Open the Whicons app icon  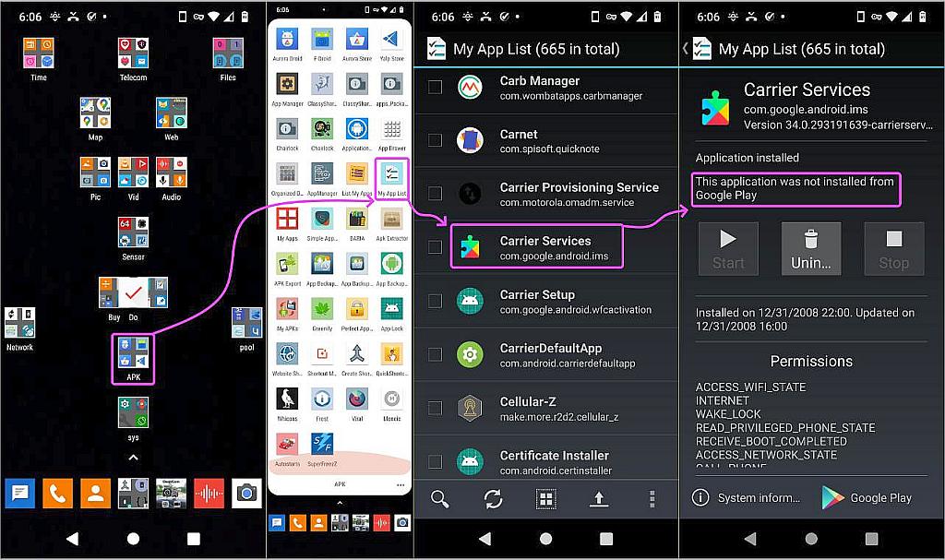tap(288, 399)
